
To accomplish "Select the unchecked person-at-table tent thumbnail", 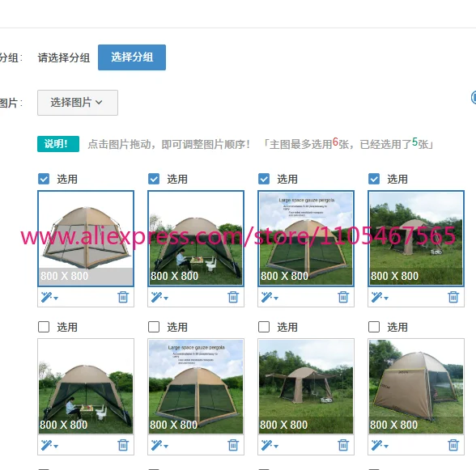I will pos(86,387).
